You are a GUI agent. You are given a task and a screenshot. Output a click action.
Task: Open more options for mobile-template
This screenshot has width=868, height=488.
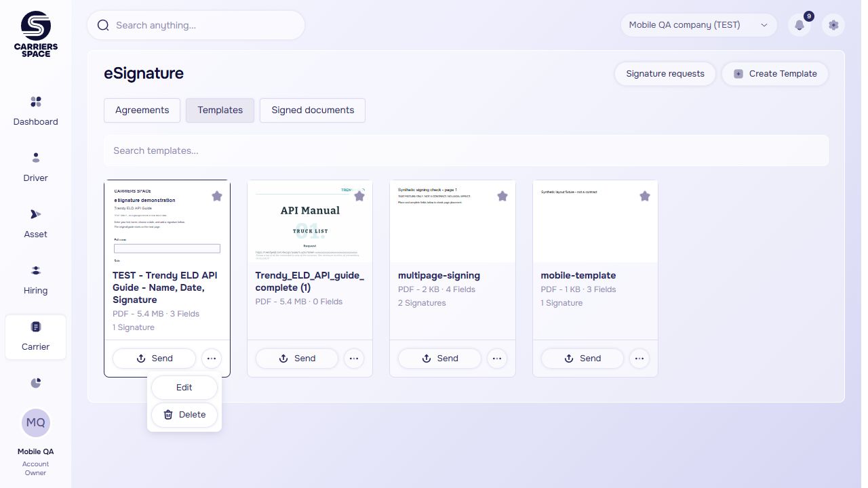[x=639, y=359]
